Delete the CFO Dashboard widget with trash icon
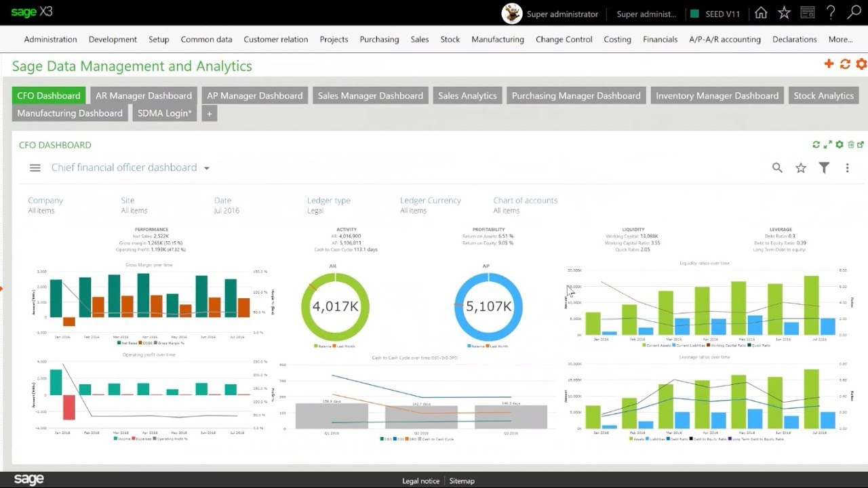Screen dimensions: 868x488 (x=850, y=144)
